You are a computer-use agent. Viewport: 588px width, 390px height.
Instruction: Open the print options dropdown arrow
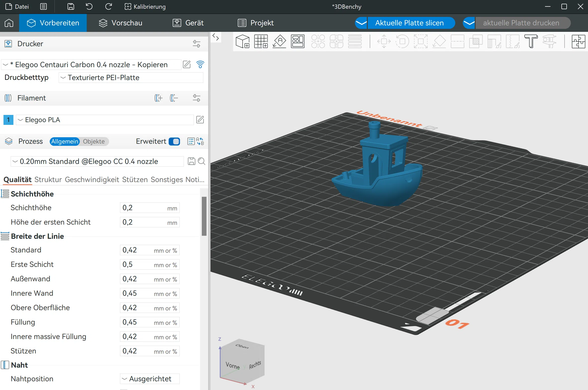pyautogui.click(x=469, y=23)
